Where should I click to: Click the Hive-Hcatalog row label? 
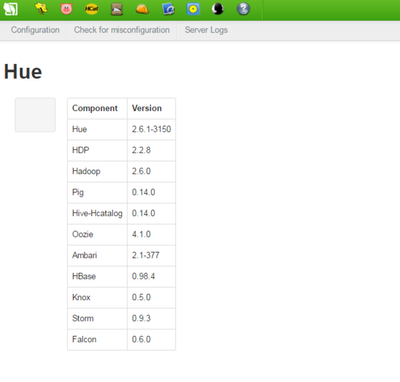97,213
